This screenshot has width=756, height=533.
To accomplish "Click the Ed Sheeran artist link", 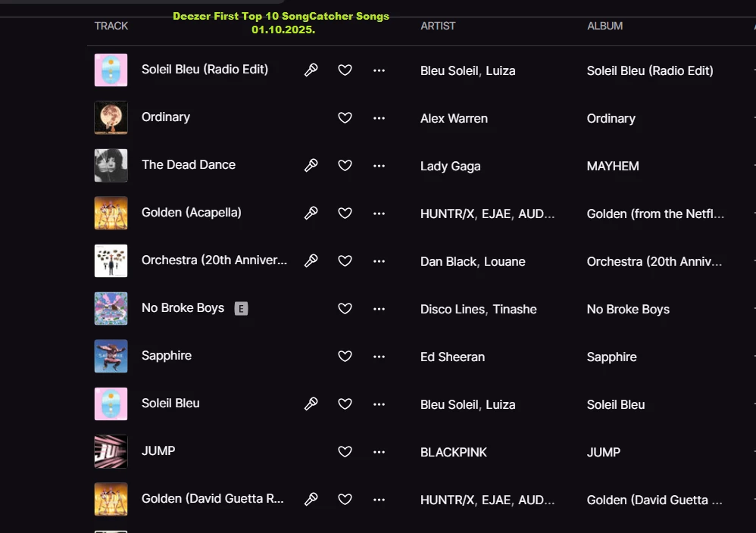I will pos(452,357).
